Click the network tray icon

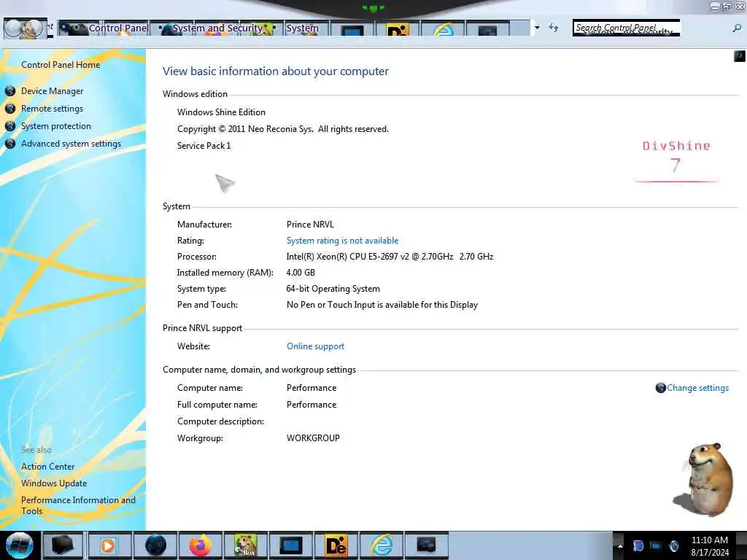[656, 545]
